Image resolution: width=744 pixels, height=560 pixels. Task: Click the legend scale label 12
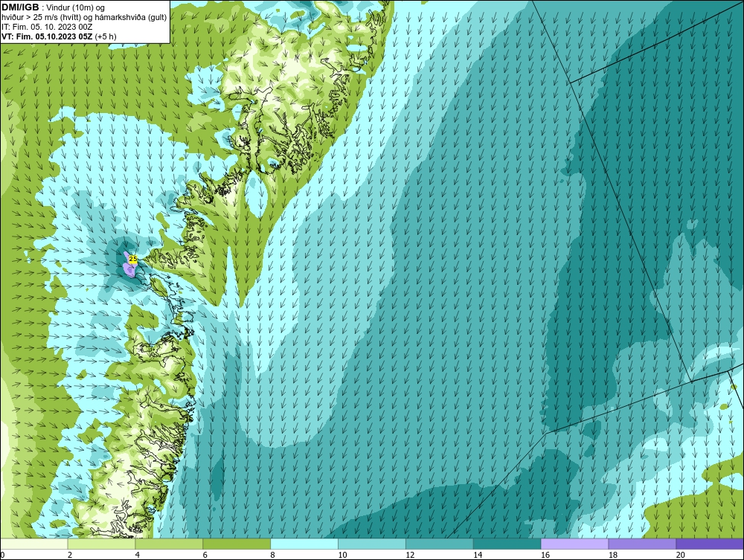[410, 555]
